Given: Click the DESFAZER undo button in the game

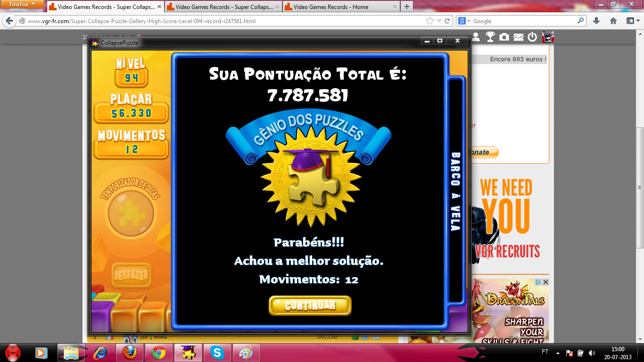Looking at the screenshot, I should [x=131, y=275].
